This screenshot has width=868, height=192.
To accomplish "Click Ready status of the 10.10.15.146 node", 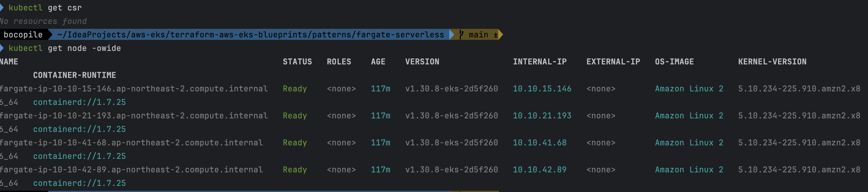I will (x=294, y=89).
